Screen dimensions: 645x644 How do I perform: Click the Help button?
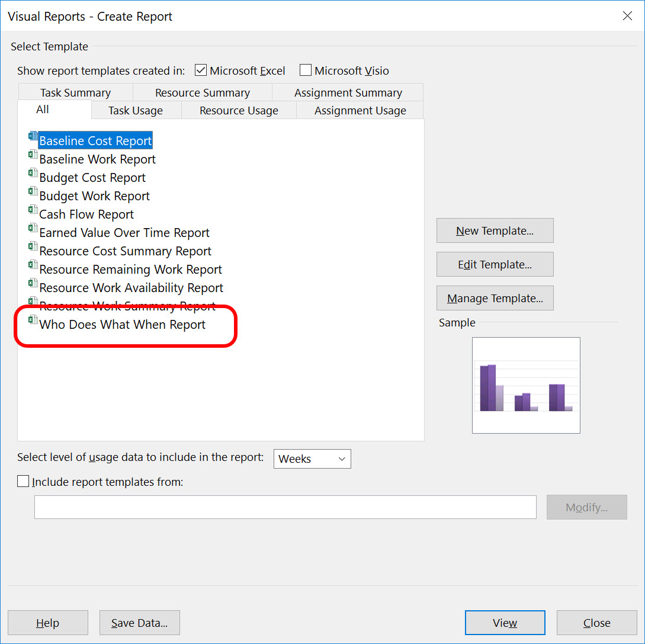click(48, 623)
